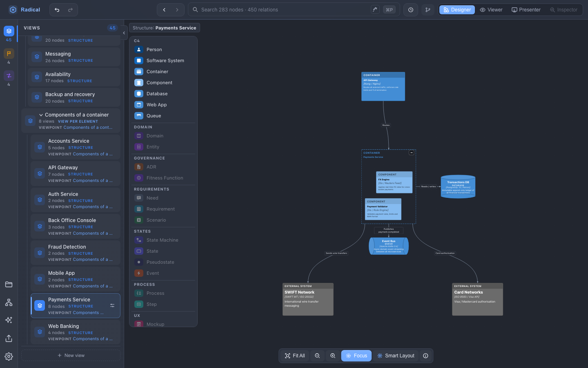Open settings gear icon

click(9, 357)
